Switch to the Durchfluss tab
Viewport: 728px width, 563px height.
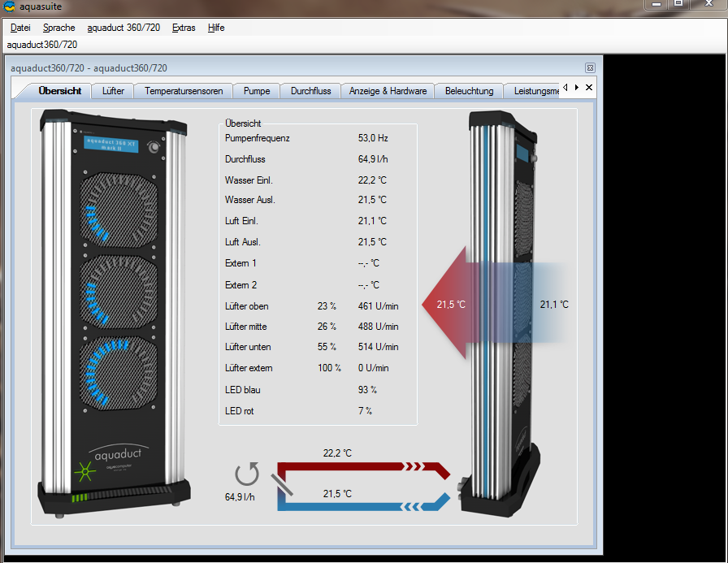[x=311, y=91]
